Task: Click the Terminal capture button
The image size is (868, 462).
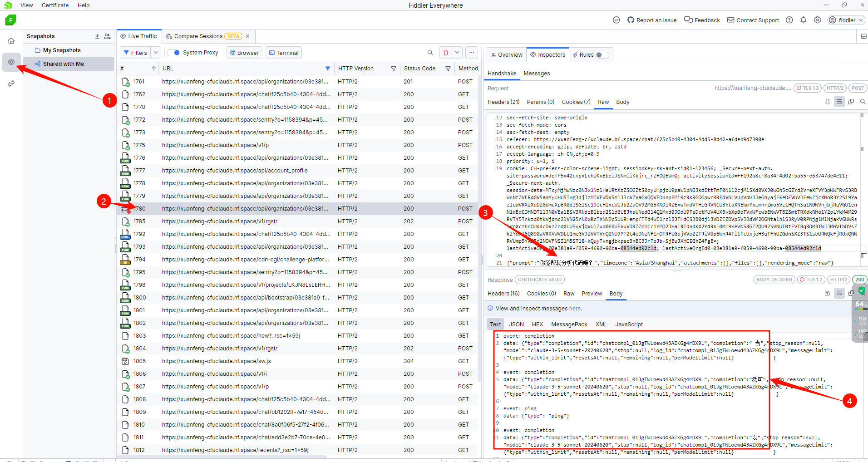Action: point(284,53)
